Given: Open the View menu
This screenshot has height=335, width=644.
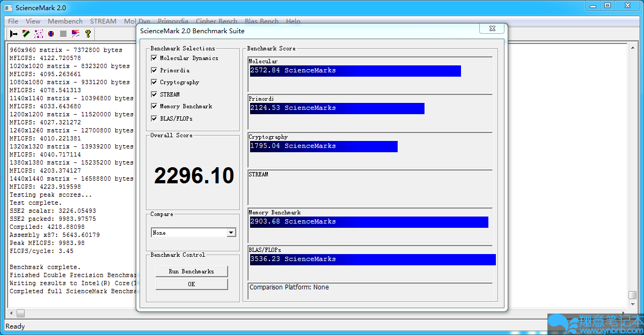Looking at the screenshot, I should click(33, 21).
